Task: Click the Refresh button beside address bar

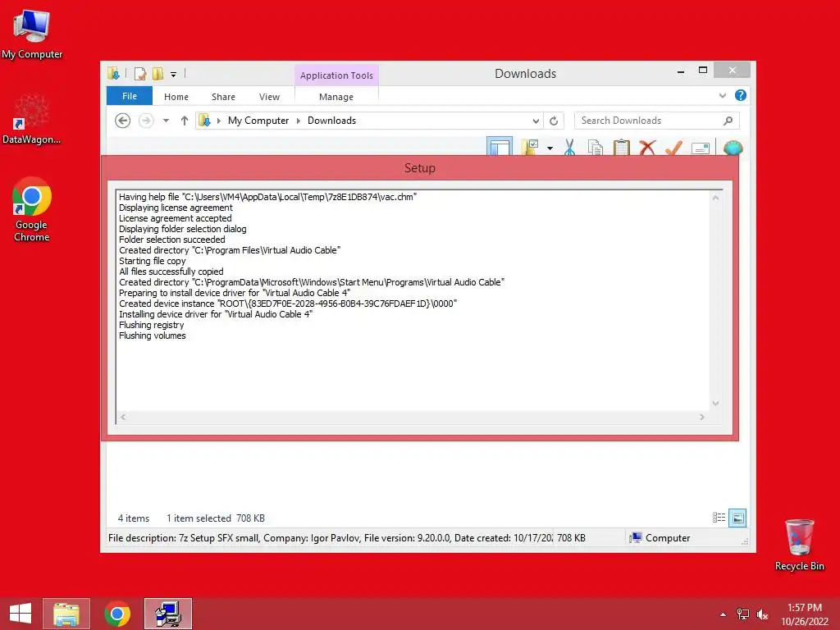Action: coord(554,121)
